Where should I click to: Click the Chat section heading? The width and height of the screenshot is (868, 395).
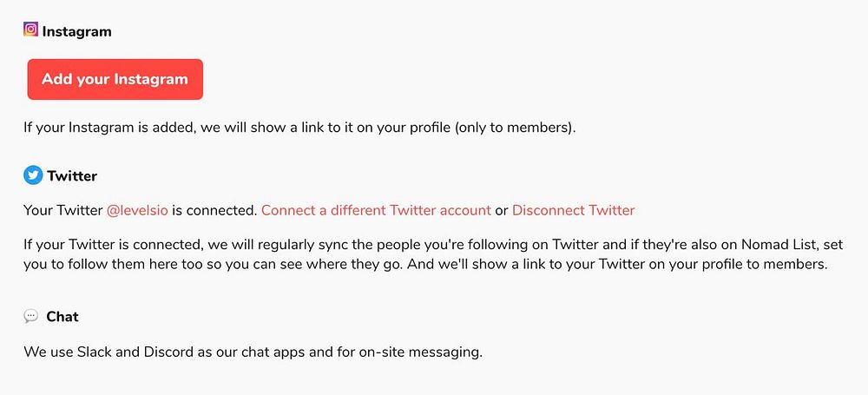tap(62, 317)
